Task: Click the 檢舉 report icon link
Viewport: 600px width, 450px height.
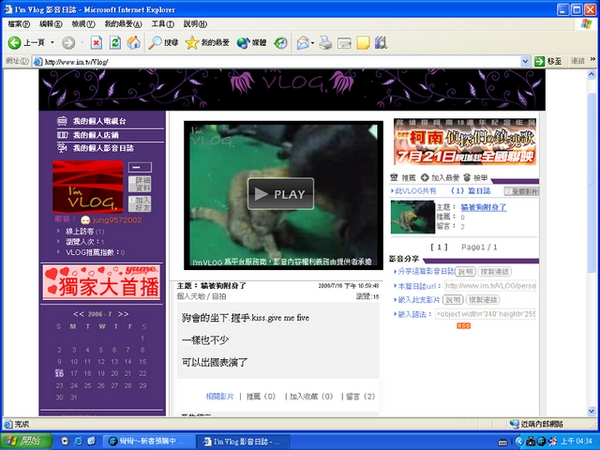Action: point(476,178)
